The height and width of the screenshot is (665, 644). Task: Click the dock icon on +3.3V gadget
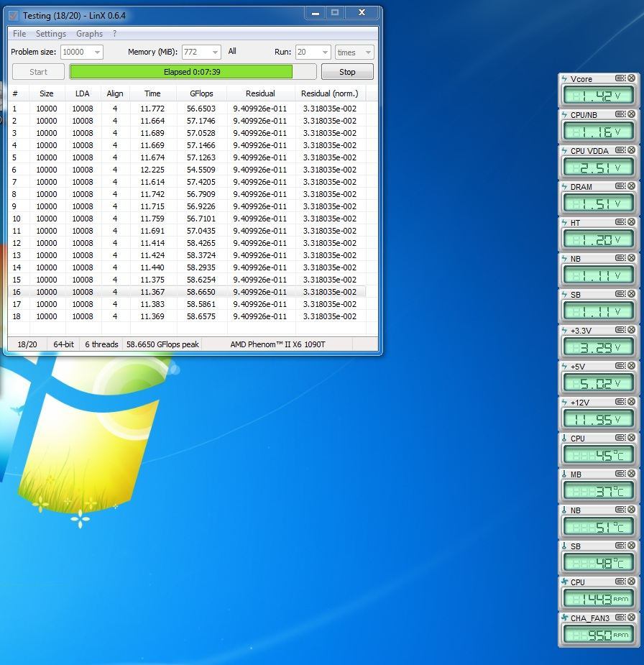point(621,329)
